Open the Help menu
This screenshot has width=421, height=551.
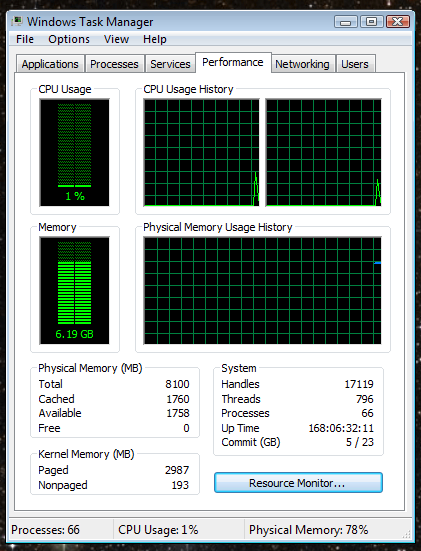point(155,39)
